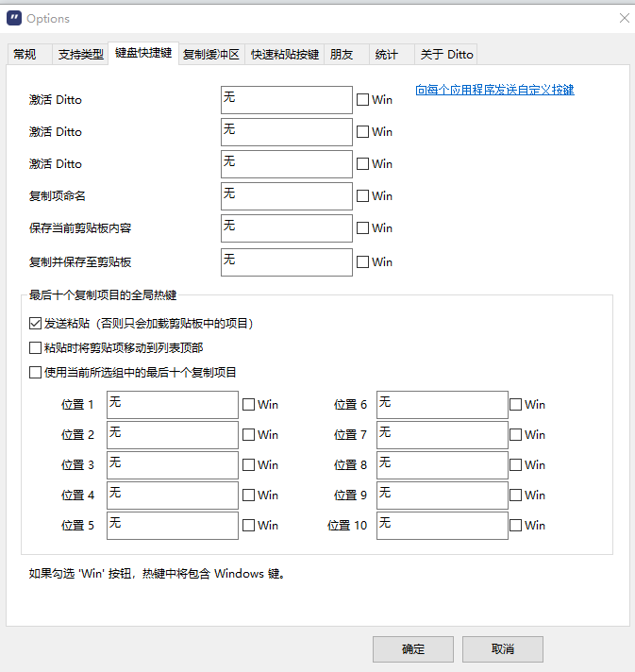
Task: Check Win box for 位置 9
Action: click(x=515, y=495)
